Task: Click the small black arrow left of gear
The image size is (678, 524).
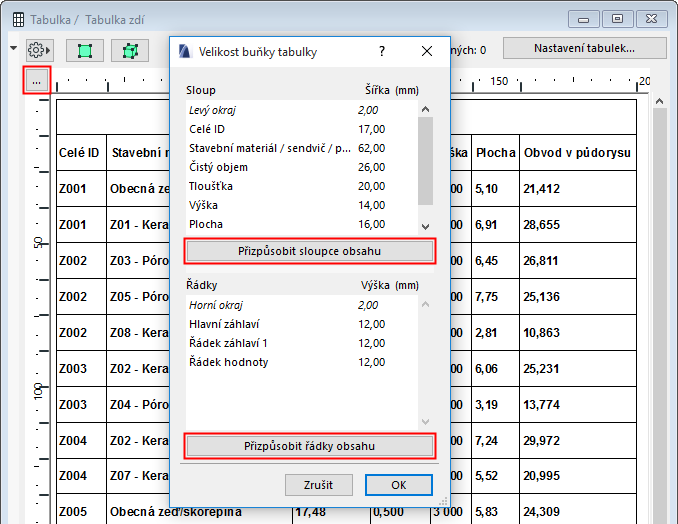Action: [14, 49]
